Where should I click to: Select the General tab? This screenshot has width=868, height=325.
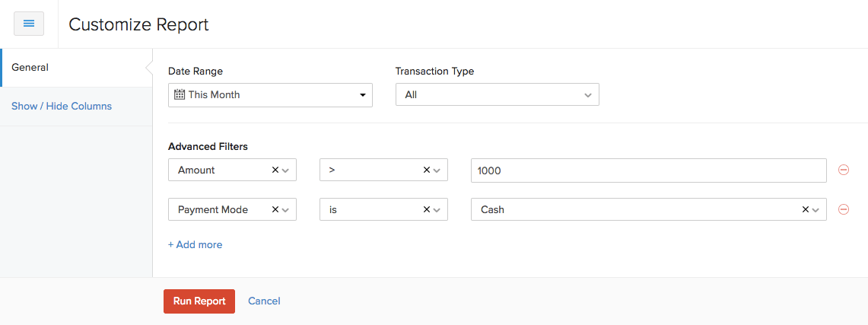[30, 68]
